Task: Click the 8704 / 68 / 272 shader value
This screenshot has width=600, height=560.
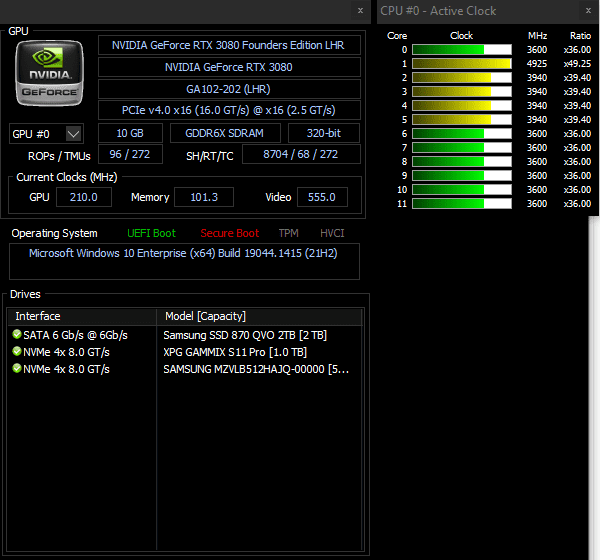Action: click(301, 154)
